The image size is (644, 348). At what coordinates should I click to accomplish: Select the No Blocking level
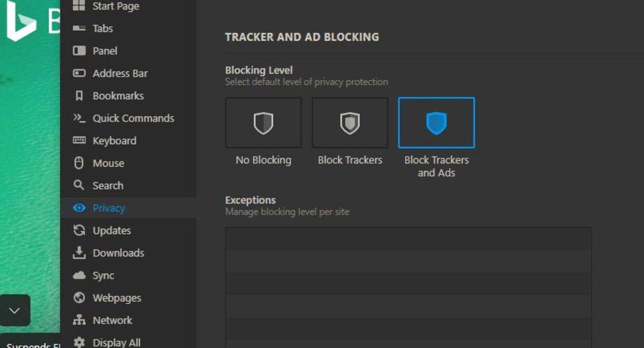pos(264,123)
